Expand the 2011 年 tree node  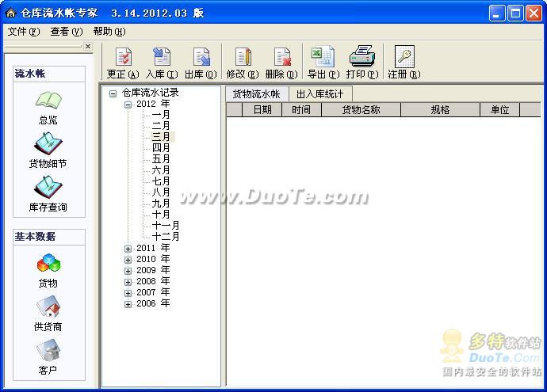[x=128, y=249]
